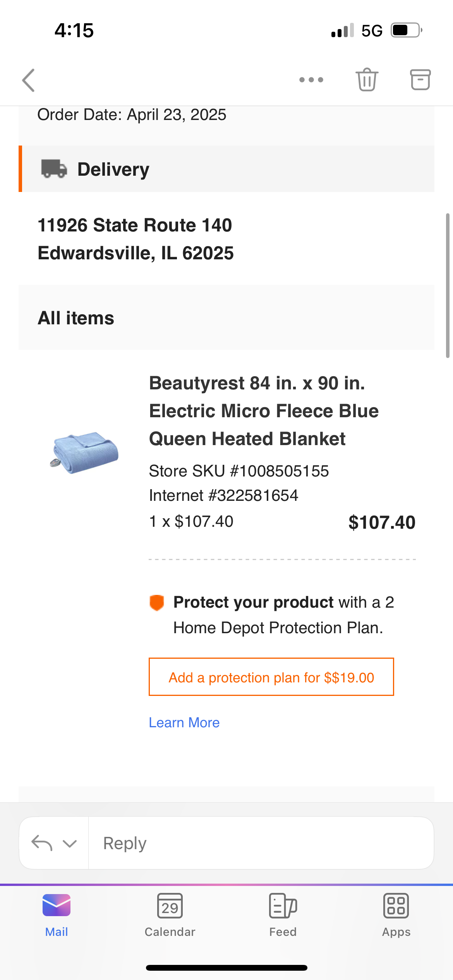The height and width of the screenshot is (980, 453).
Task: Click the vertical scrollbar handle
Action: coord(448,285)
